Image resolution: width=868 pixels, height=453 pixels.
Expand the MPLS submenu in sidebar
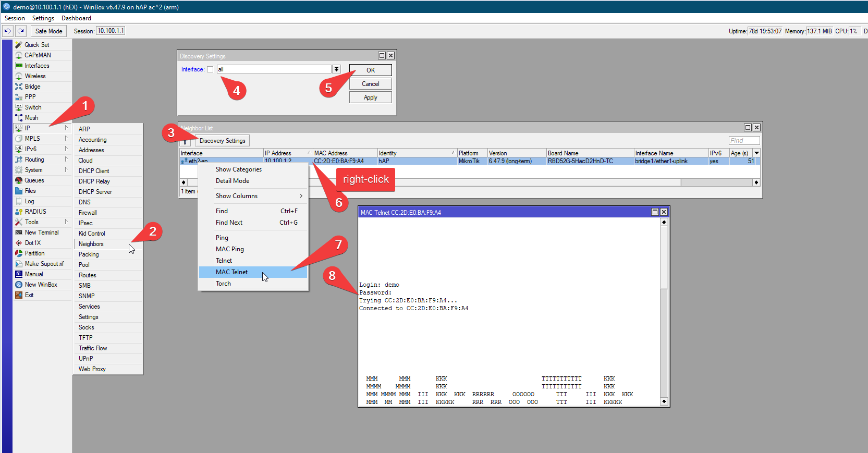pos(66,138)
